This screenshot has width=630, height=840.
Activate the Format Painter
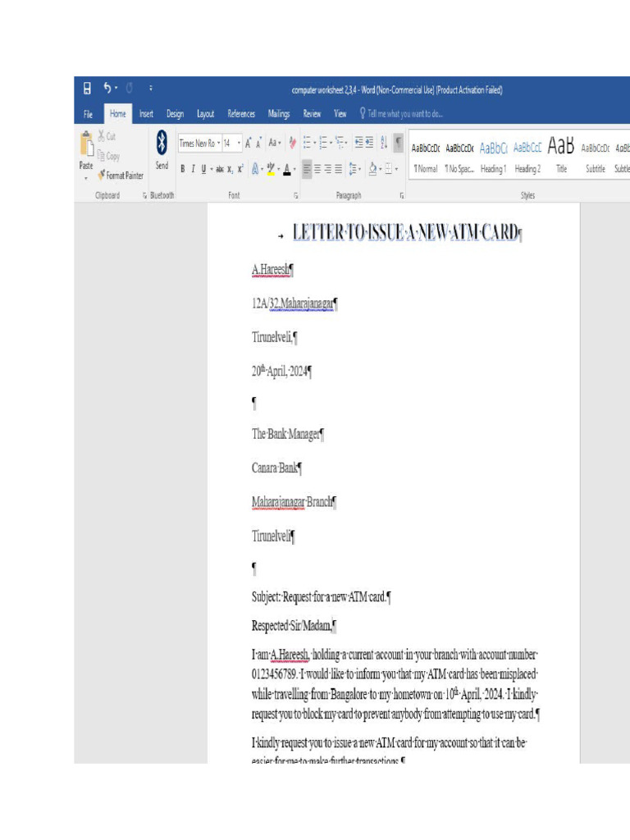tap(121, 176)
